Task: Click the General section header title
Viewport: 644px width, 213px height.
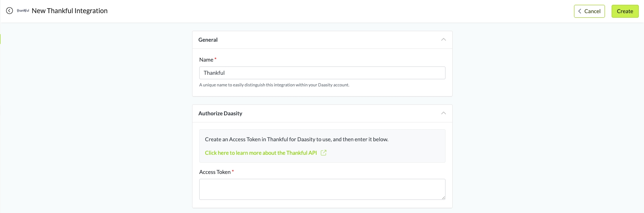Action: [208, 40]
